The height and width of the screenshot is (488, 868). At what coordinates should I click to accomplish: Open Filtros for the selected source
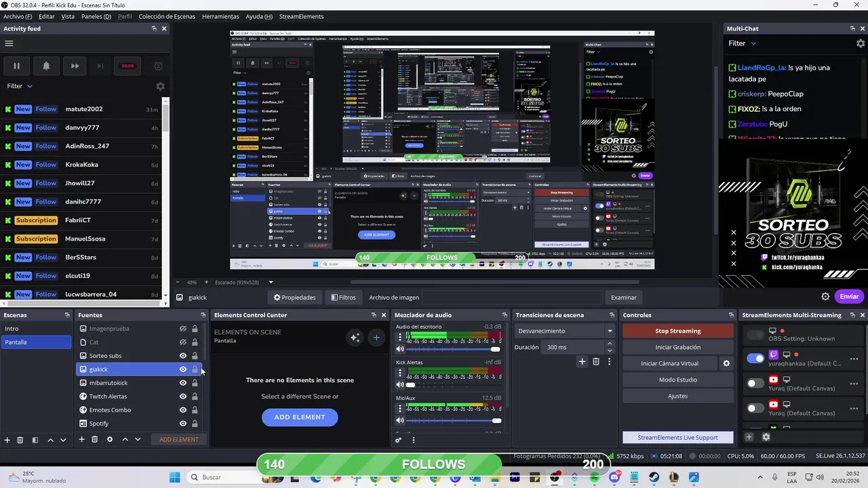[343, 297]
